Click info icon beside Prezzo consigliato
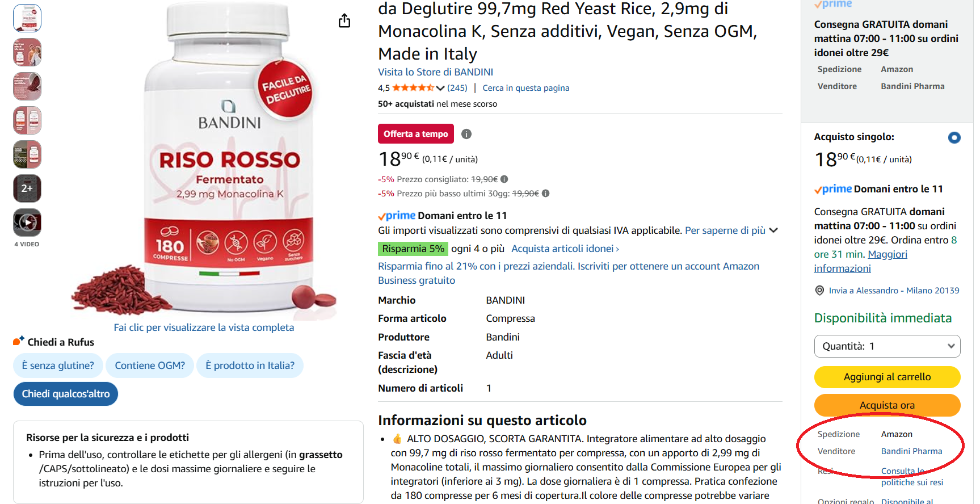The height and width of the screenshot is (504, 980). coord(504,179)
